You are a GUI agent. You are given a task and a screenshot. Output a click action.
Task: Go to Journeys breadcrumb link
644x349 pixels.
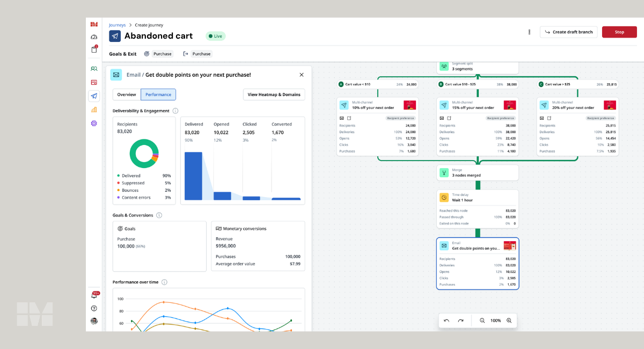117,25
